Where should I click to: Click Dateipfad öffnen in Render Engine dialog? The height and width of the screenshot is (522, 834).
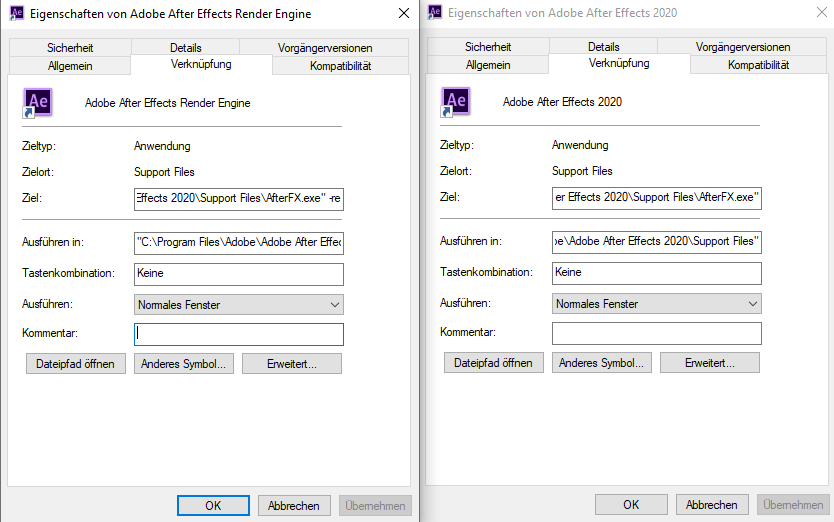[76, 363]
